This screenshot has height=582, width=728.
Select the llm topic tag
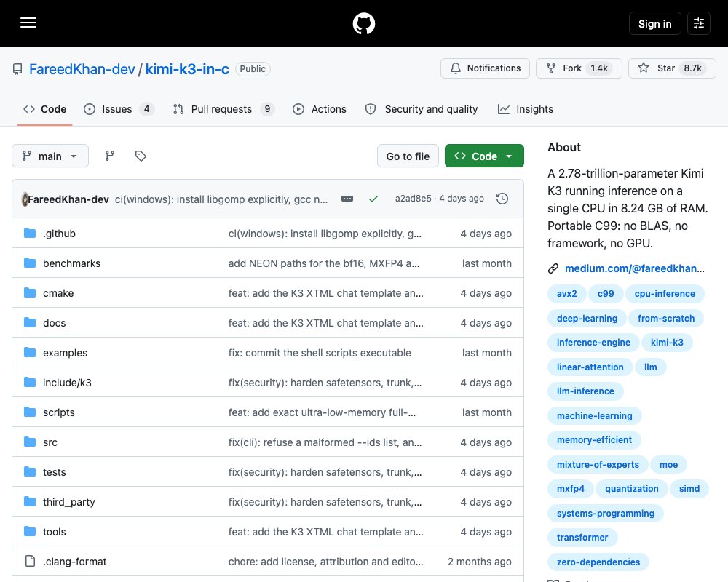[x=650, y=367]
